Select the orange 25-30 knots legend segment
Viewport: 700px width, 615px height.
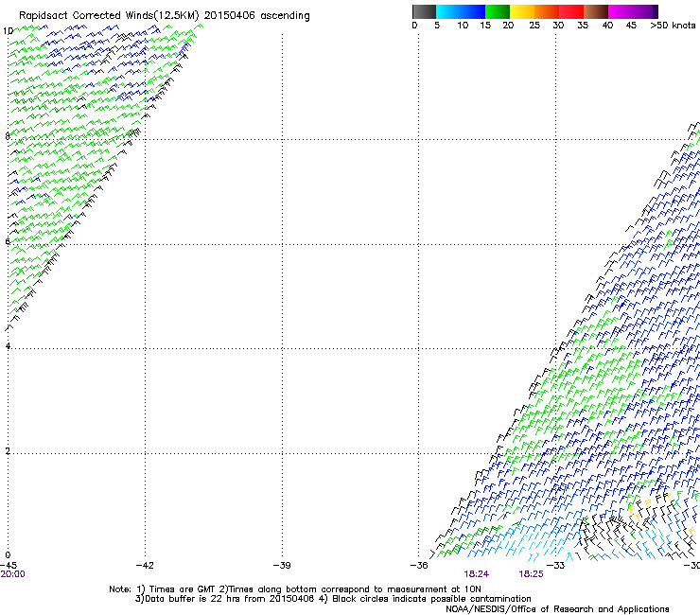coord(547,11)
